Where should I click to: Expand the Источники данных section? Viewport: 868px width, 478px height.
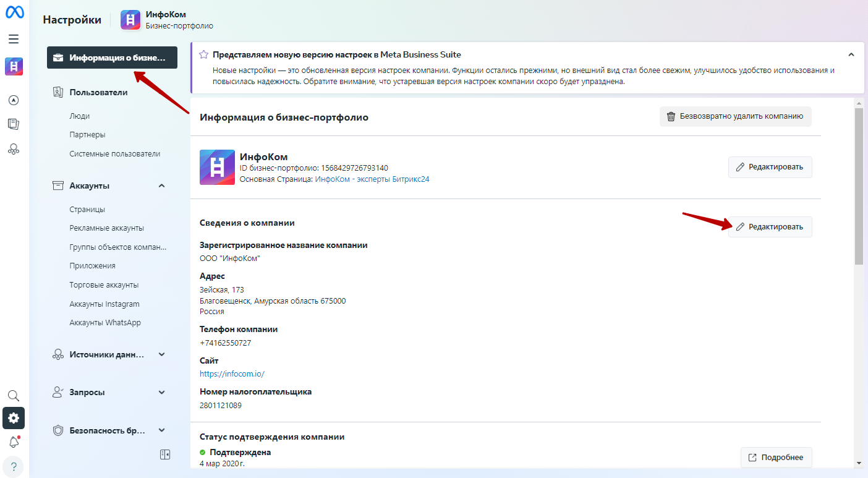coord(162,354)
